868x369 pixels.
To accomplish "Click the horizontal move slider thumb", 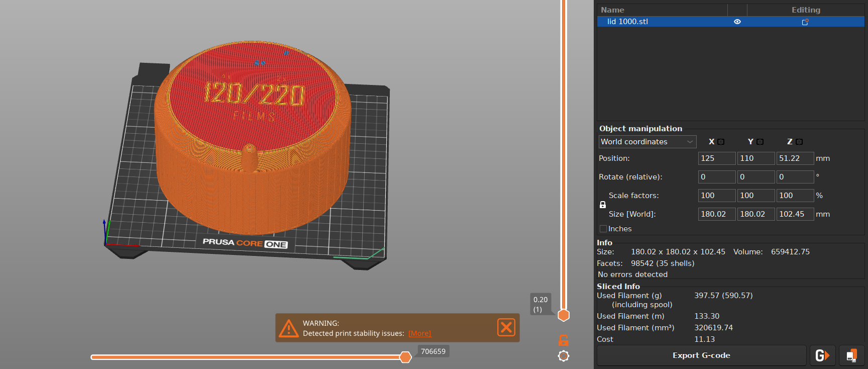I will pos(405,357).
